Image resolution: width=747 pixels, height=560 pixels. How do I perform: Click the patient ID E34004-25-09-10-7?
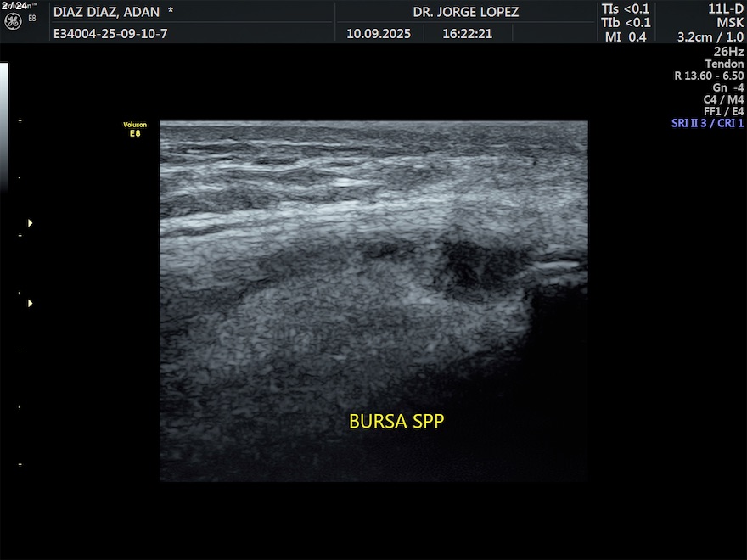110,34
